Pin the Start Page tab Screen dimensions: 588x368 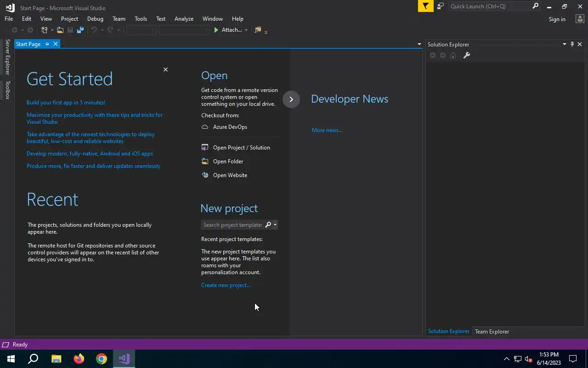[x=47, y=44]
